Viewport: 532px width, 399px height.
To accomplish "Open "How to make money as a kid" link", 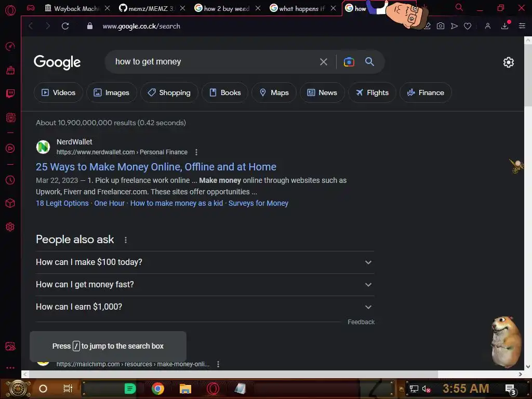I will [177, 203].
